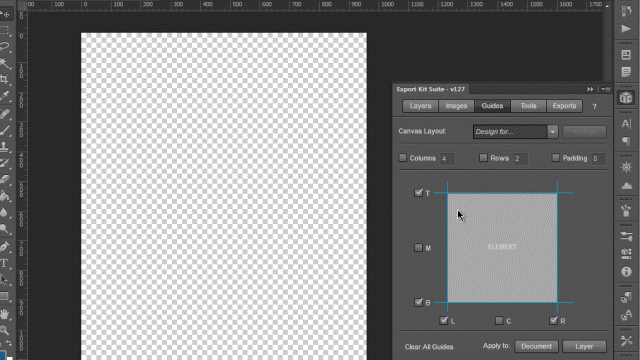Screen dimensions: 640x360
Task: Select the Rectangular Marquee tool
Action: (4, 30)
